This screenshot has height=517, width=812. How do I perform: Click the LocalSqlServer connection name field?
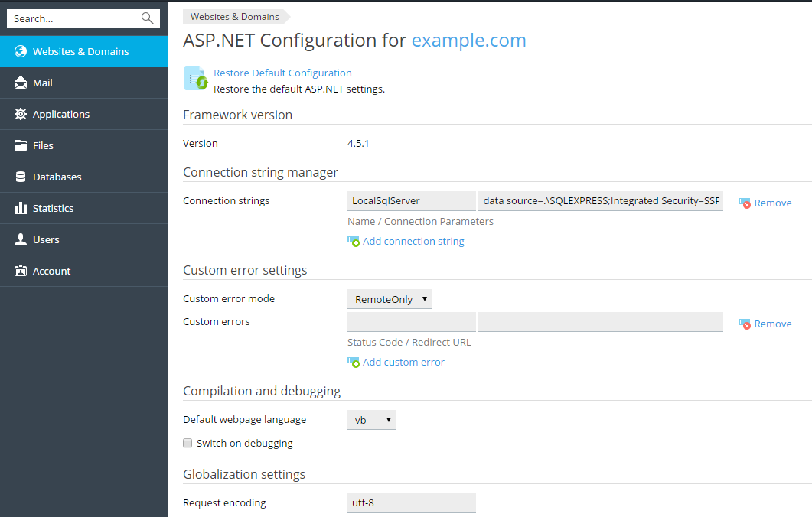[411, 200]
